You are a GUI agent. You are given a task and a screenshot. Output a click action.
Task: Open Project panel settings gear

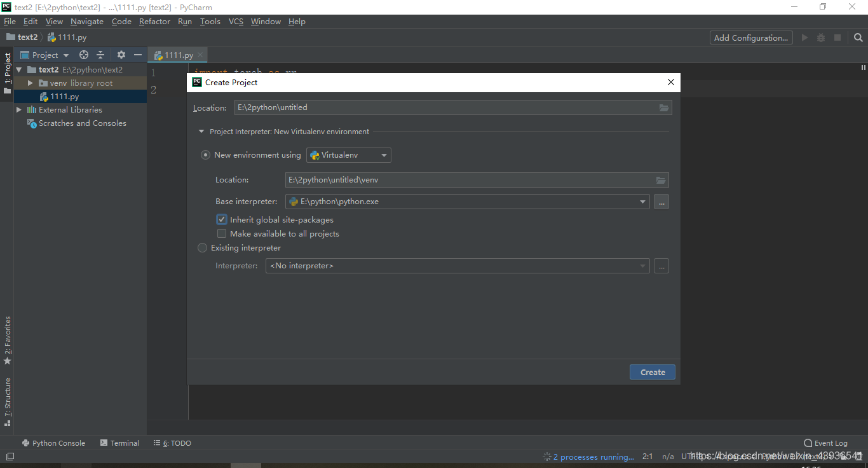121,55
